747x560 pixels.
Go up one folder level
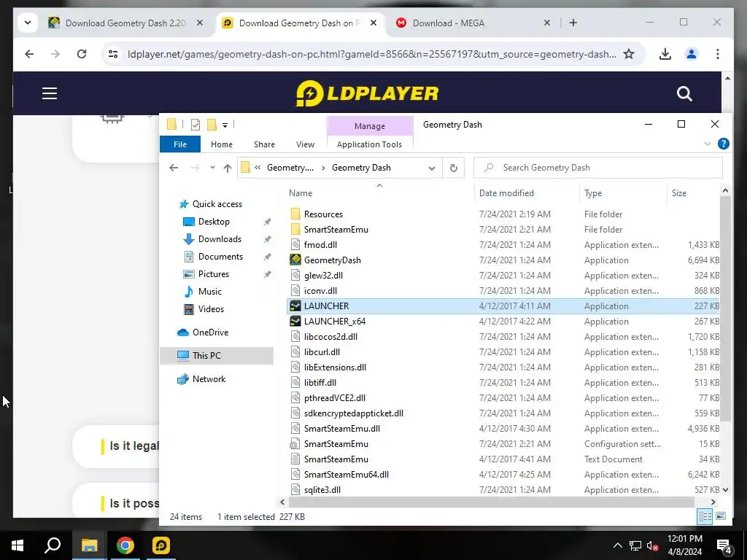[x=228, y=168]
